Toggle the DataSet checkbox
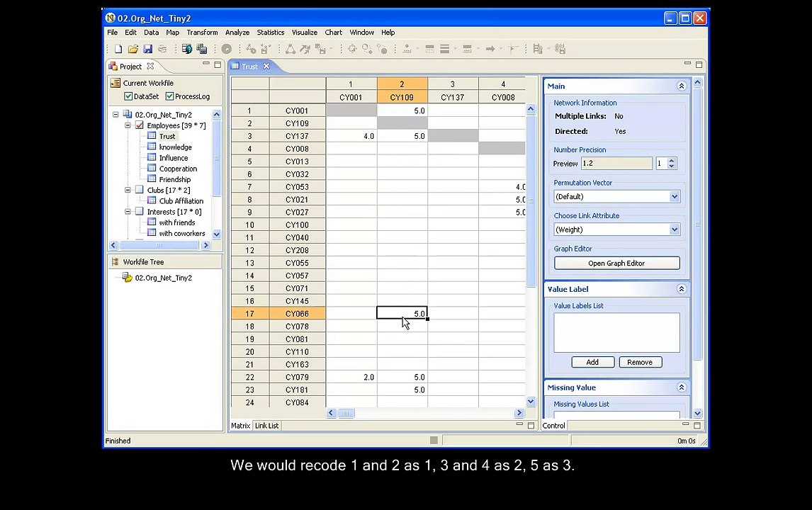 (x=128, y=96)
